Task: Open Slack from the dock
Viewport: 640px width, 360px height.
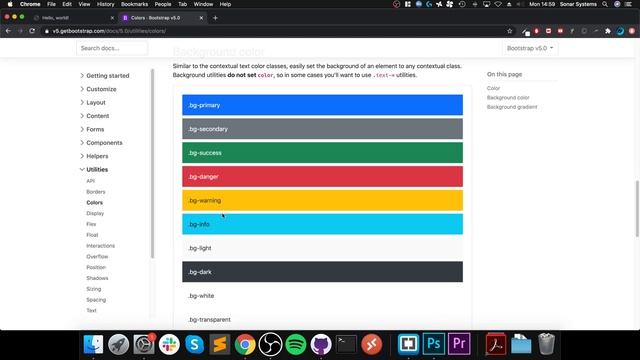Action: (x=169, y=344)
